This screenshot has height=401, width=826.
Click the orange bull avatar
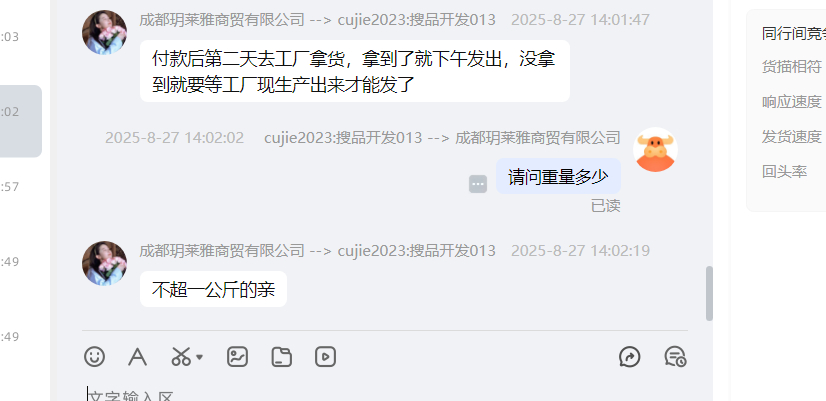[x=655, y=150]
